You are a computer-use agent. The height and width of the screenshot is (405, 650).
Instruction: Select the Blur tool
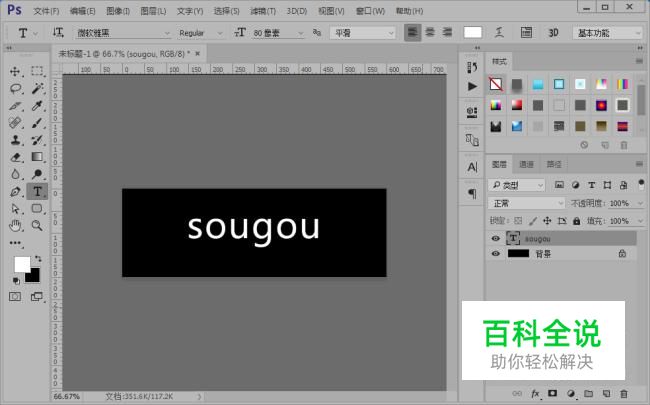[x=15, y=174]
